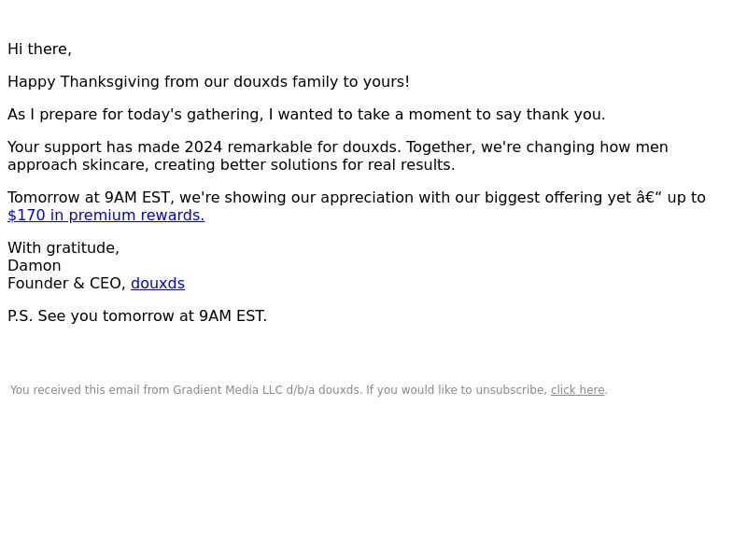Screen dimensions: 747x560
Task: Click the 'As I prepare for today's gathering' line
Action: click(x=306, y=115)
